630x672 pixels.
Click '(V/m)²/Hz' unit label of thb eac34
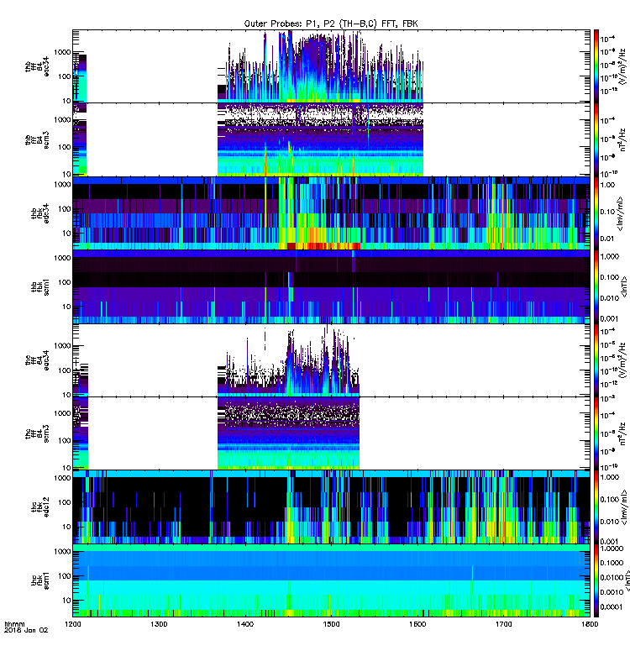tap(623, 66)
